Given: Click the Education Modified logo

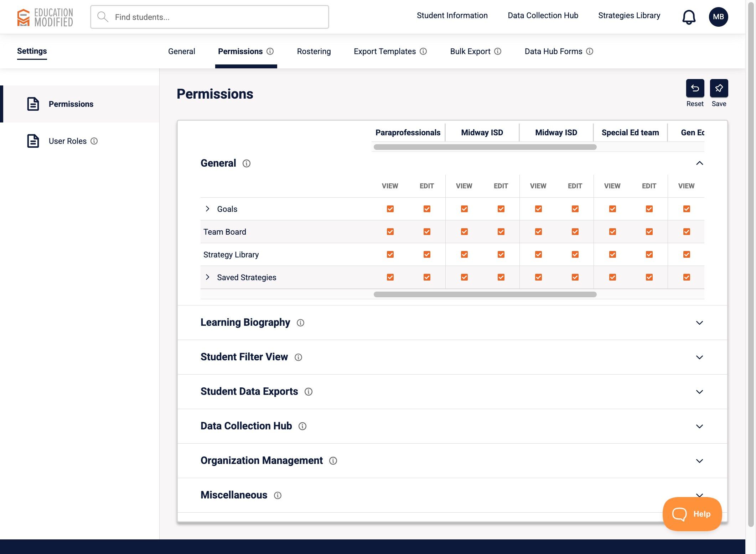Looking at the screenshot, I should coord(45,17).
